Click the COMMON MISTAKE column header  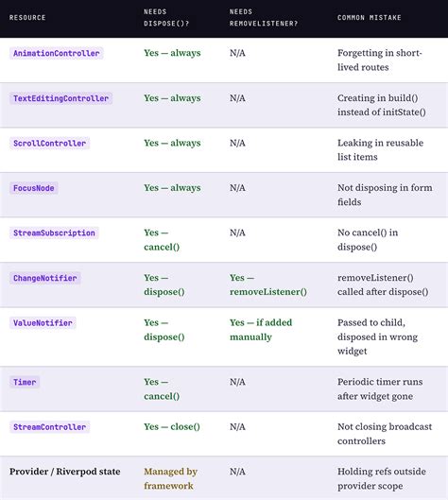click(370, 18)
